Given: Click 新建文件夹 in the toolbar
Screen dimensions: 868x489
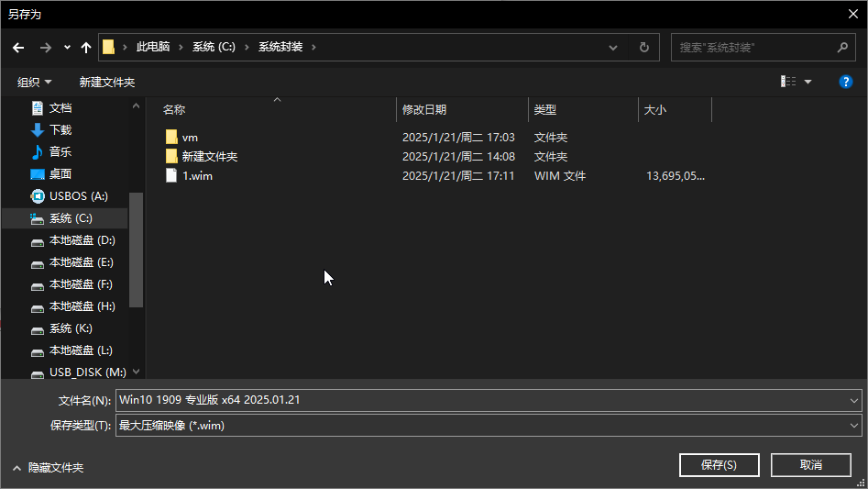Looking at the screenshot, I should pos(106,83).
